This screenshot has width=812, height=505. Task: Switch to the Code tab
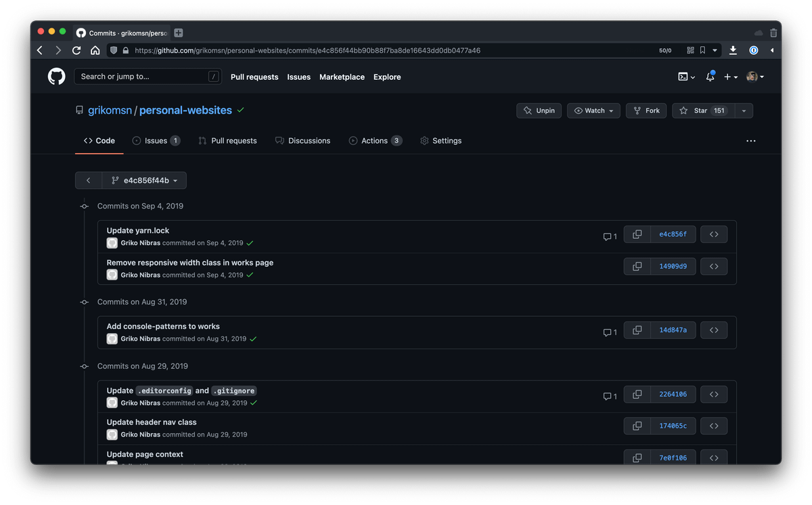tap(99, 141)
